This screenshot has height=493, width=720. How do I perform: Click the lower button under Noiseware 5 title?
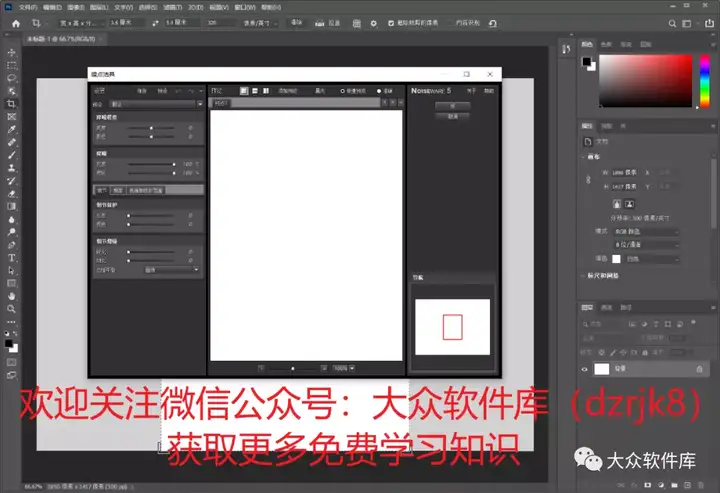click(x=452, y=117)
